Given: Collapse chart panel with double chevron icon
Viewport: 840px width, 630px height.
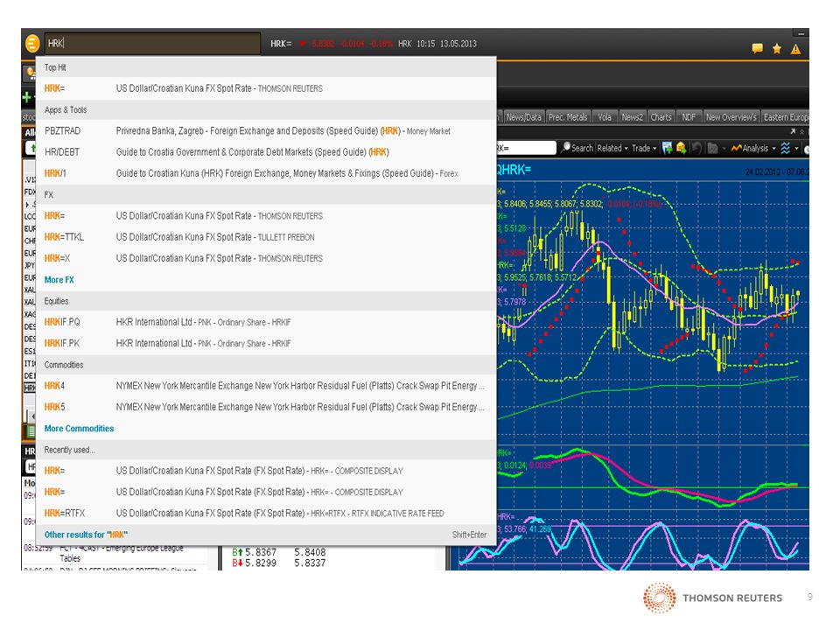Looking at the screenshot, I should coord(802,131).
